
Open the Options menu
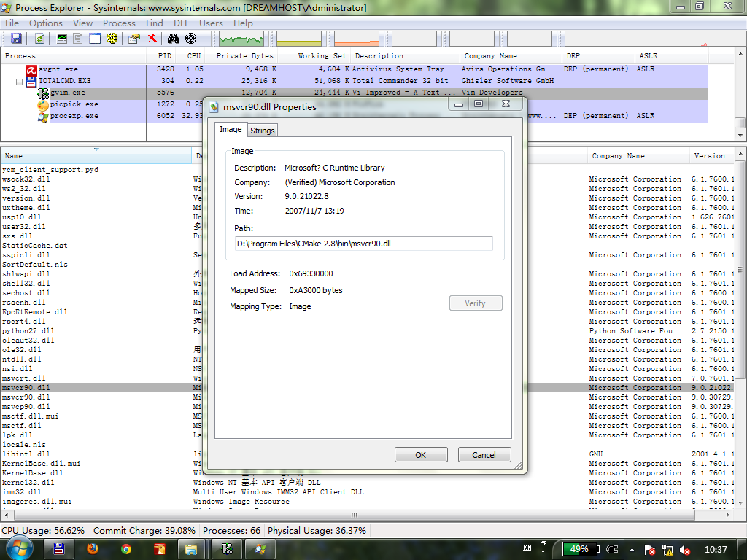46,23
